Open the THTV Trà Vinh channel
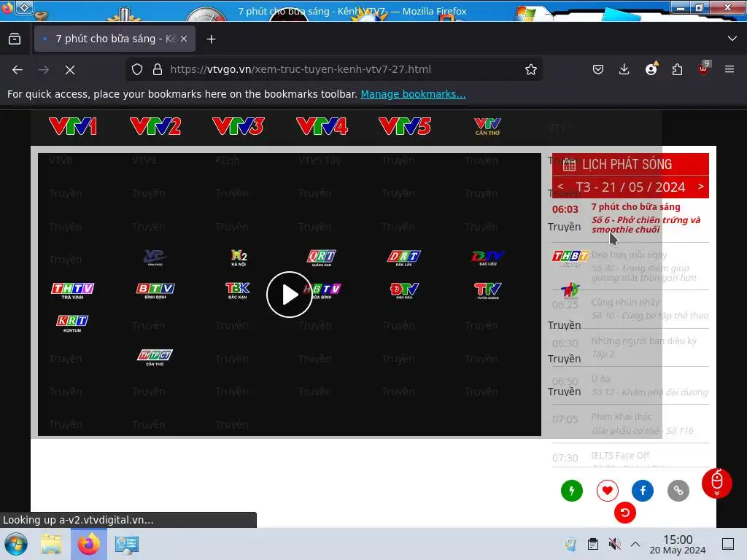Screen dimensions: 747x560 (x=72, y=290)
